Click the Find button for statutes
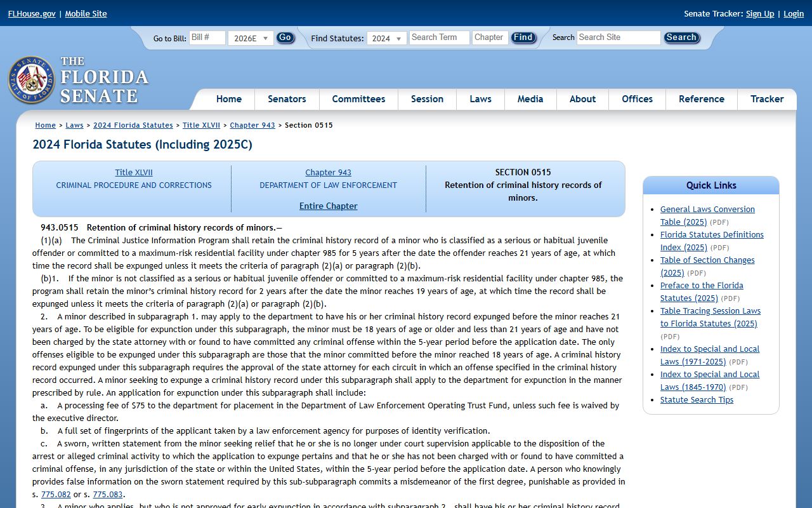Screen dimensions: 812x508 523,37
